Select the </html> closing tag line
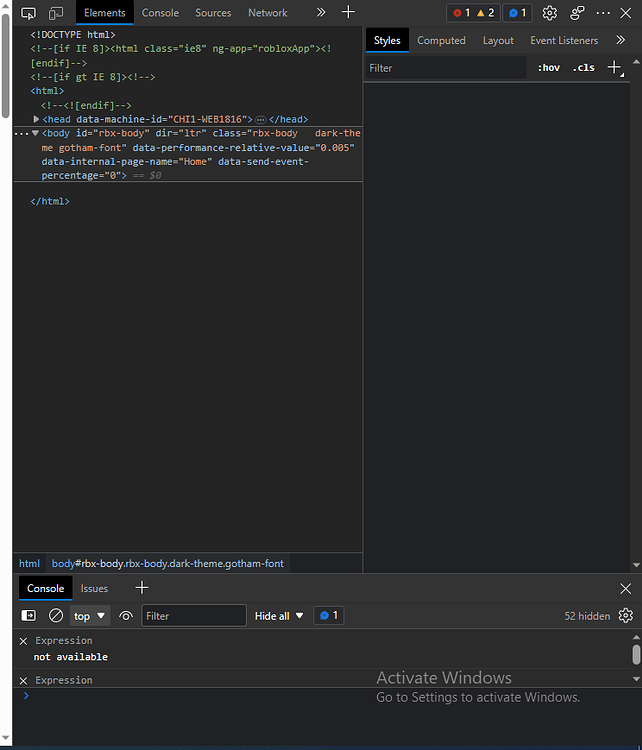This screenshot has height=750, width=642. click(x=50, y=201)
